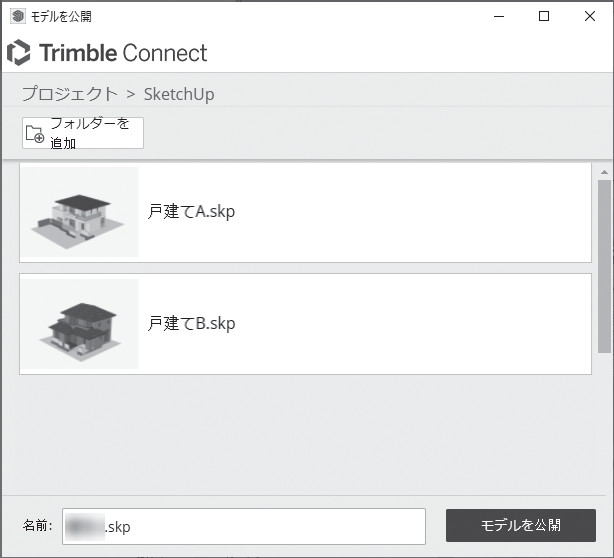Go back to プロジェクト in the breadcrumb
Screen dimensions: 614x558
(x=70, y=94)
